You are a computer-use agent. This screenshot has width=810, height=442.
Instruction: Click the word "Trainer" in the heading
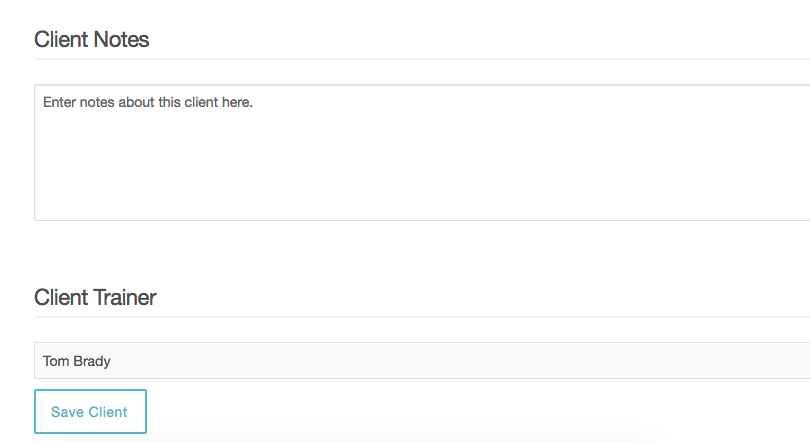pyautogui.click(x=125, y=297)
